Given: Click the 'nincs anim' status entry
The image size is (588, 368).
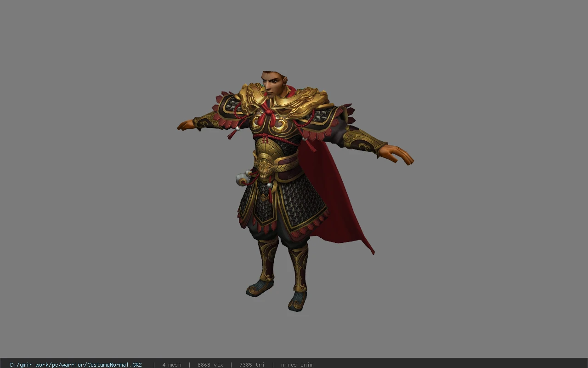Looking at the screenshot, I should [297, 365].
